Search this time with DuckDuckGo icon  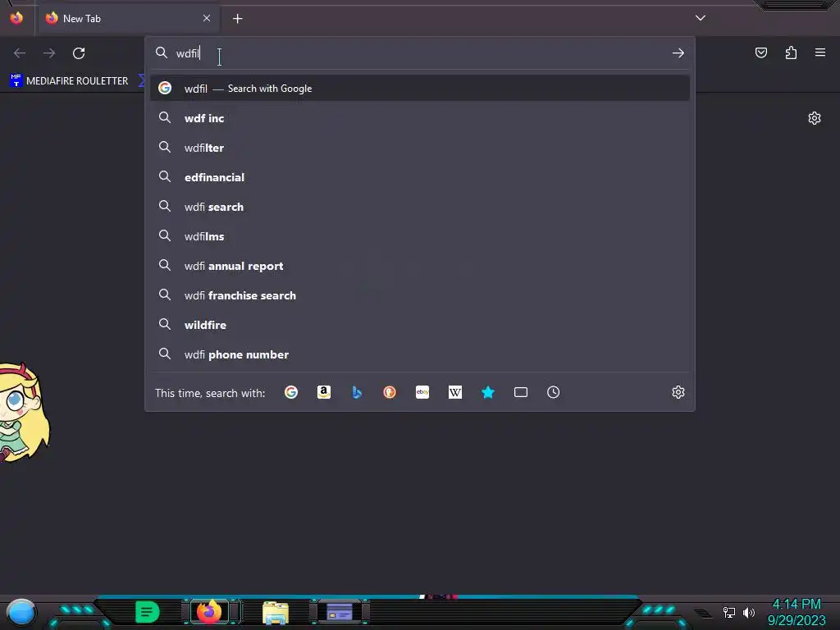click(x=390, y=393)
